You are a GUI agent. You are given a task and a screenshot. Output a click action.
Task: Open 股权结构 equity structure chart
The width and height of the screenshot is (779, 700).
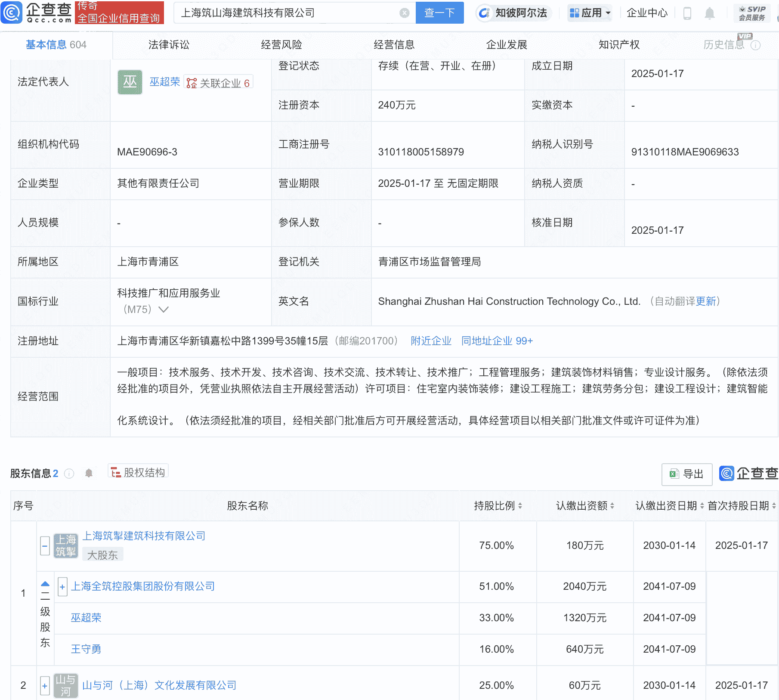pos(138,472)
